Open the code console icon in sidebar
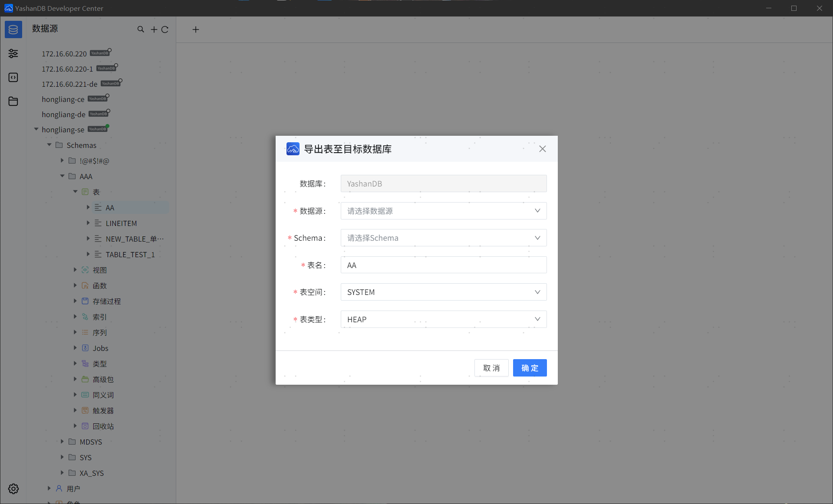The width and height of the screenshot is (833, 504). [x=13, y=77]
